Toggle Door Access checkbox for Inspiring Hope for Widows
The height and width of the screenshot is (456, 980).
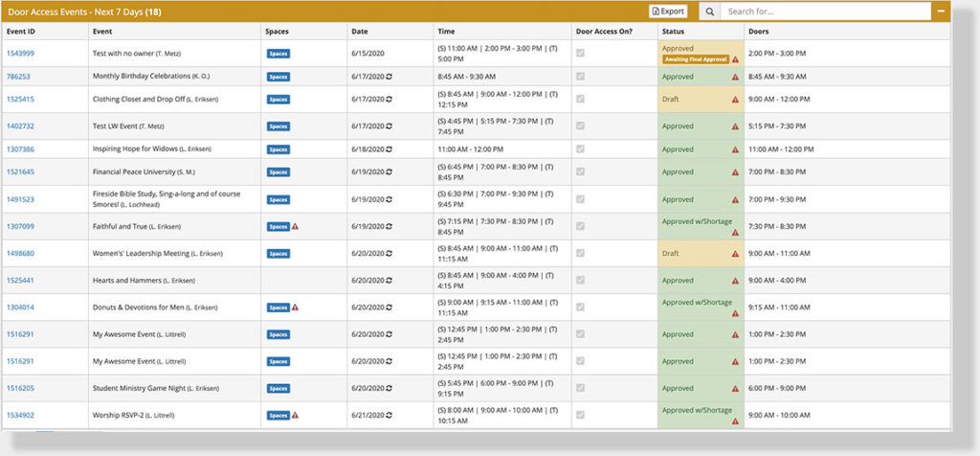pyautogui.click(x=581, y=148)
